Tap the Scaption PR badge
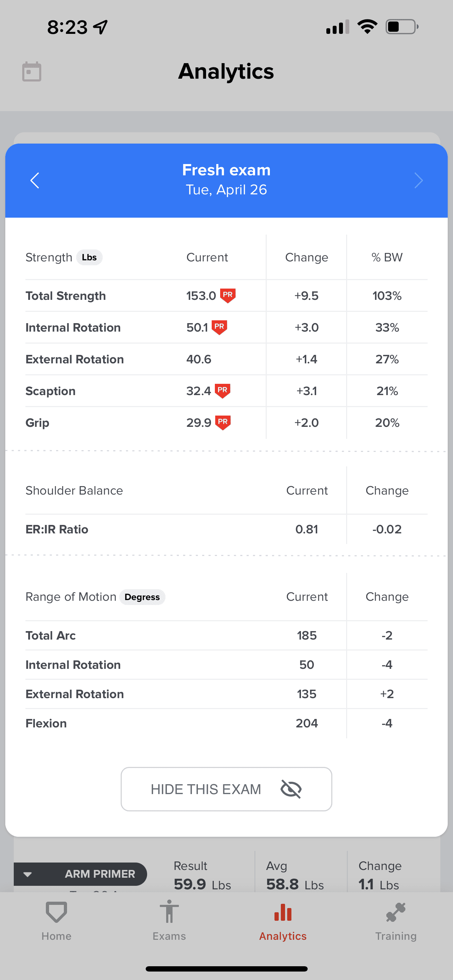The height and width of the screenshot is (980, 453). [223, 391]
